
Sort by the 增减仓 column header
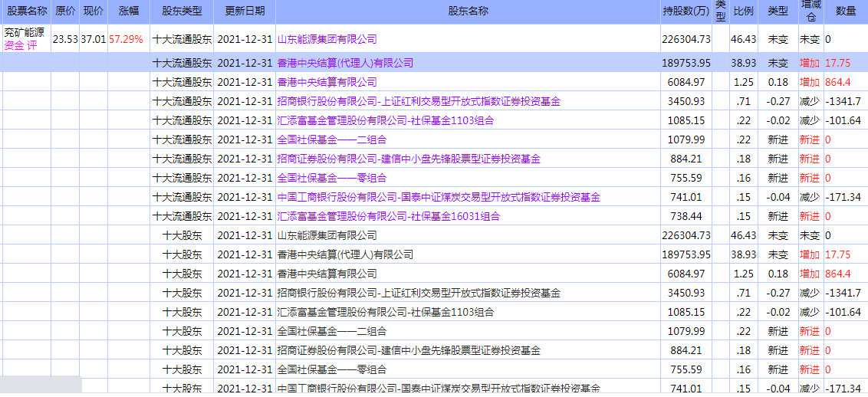point(811,11)
